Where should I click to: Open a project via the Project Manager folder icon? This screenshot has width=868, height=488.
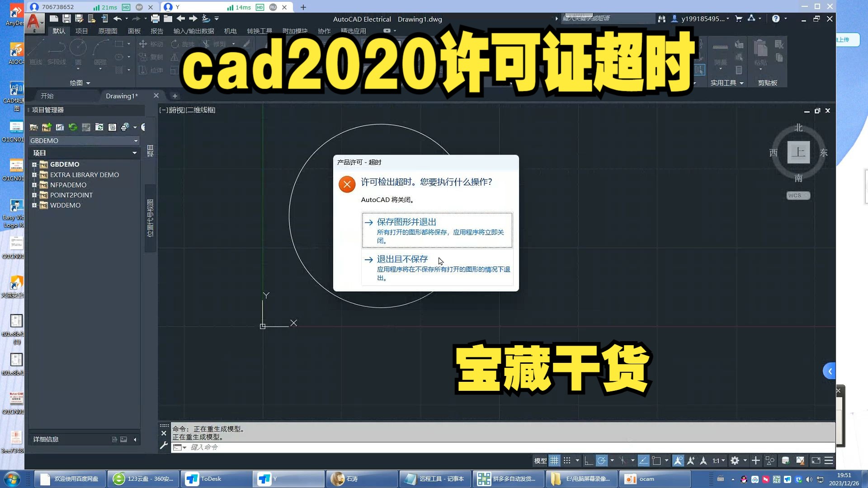coord(33,127)
